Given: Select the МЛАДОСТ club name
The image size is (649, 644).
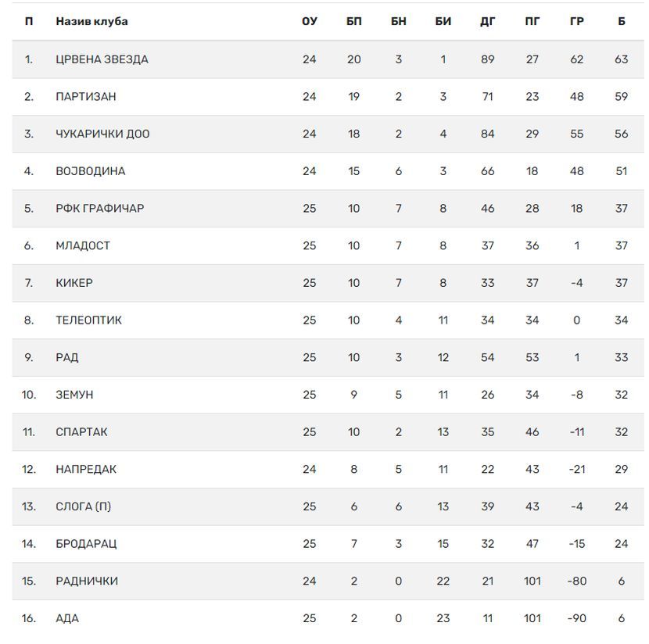Looking at the screenshot, I should (x=83, y=245).
